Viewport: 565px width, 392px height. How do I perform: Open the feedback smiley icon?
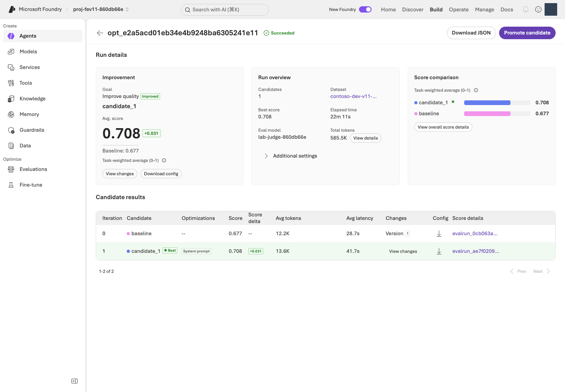tap(538, 9)
